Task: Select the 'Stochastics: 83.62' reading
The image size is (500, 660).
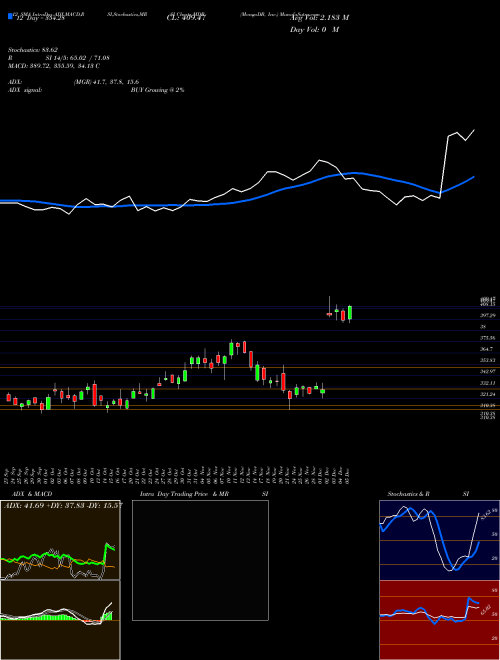Action: (x=32, y=50)
